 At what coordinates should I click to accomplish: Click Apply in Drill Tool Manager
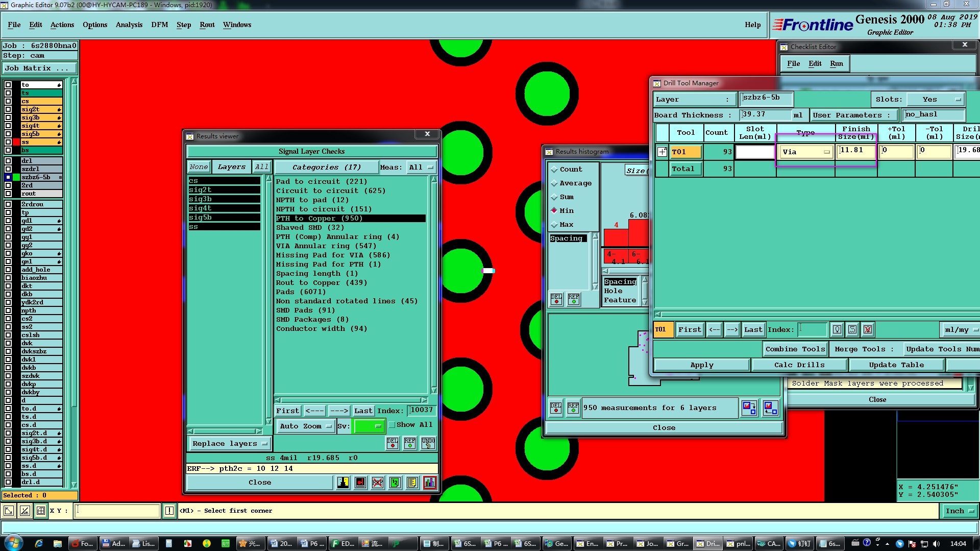click(x=702, y=365)
